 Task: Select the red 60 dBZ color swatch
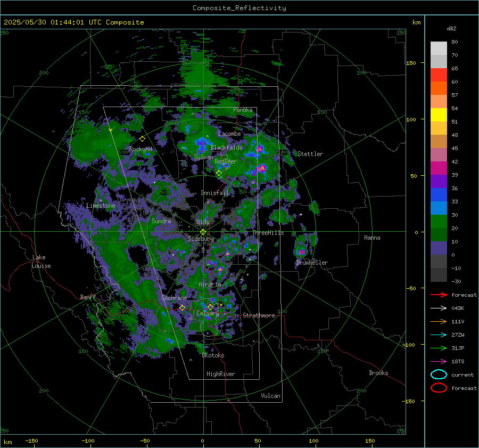point(439,75)
